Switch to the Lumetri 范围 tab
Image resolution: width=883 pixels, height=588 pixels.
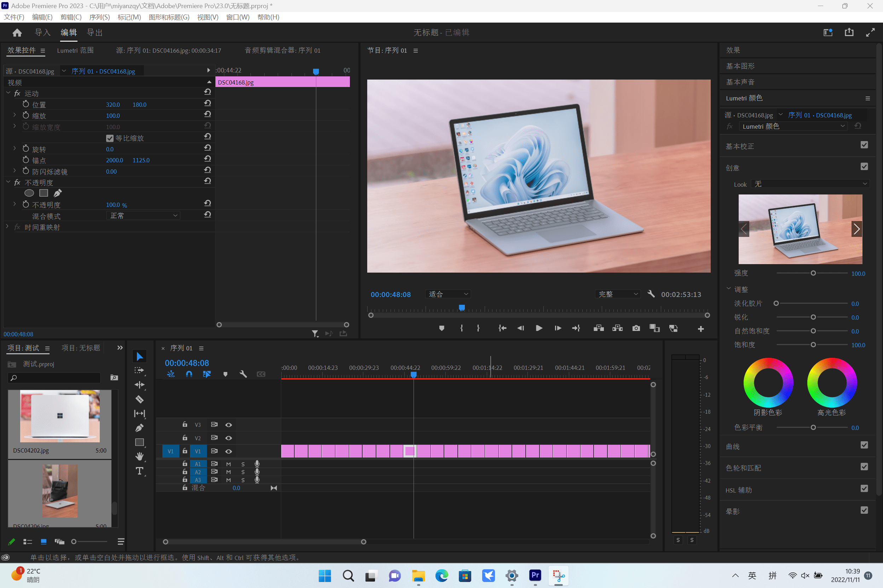point(75,50)
